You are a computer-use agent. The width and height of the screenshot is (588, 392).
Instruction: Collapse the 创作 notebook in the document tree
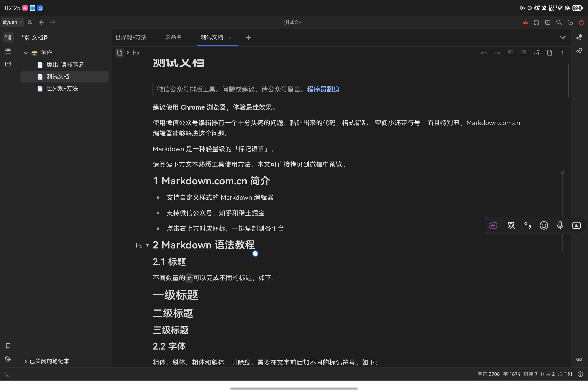[x=26, y=53]
